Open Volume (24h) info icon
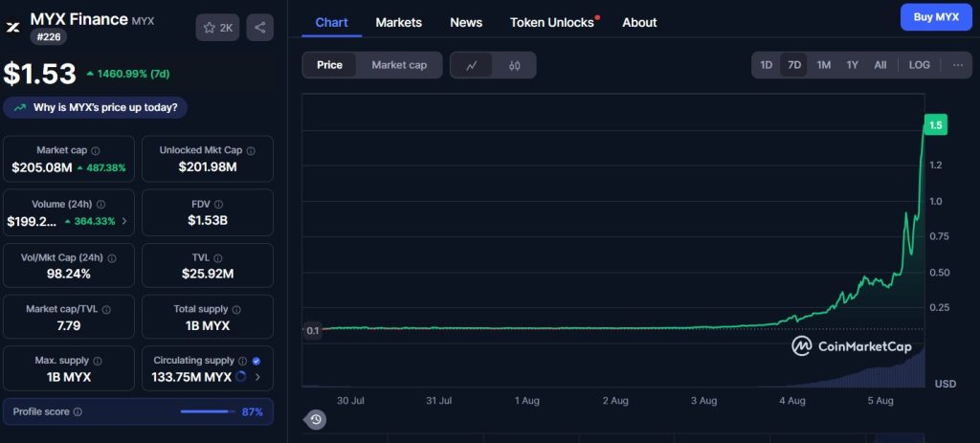The image size is (980, 443). [x=101, y=205]
